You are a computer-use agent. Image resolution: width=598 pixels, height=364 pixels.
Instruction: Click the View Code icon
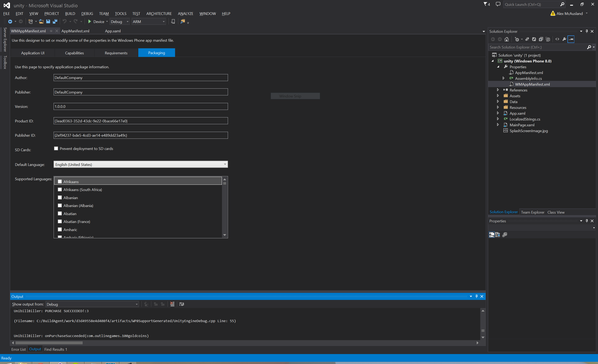pos(557,39)
